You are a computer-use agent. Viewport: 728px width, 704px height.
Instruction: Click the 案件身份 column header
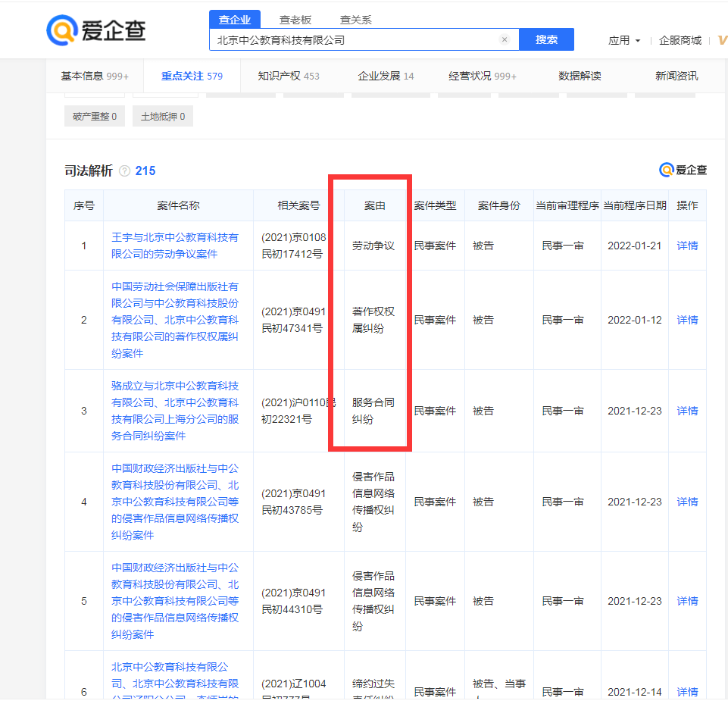click(499, 205)
